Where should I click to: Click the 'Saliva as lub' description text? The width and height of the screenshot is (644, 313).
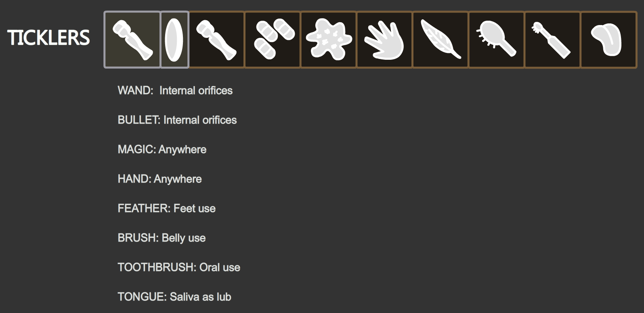coord(200,297)
